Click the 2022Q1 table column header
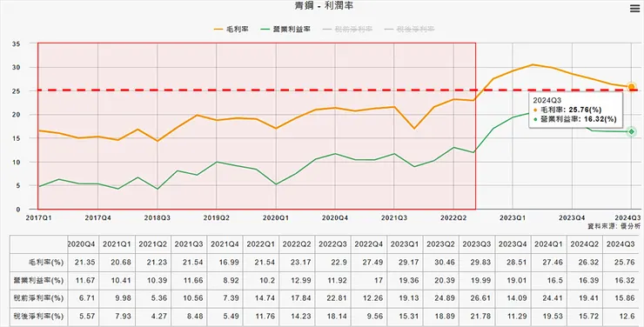Viewport: 644px width, 327px height. pyautogui.click(x=260, y=244)
